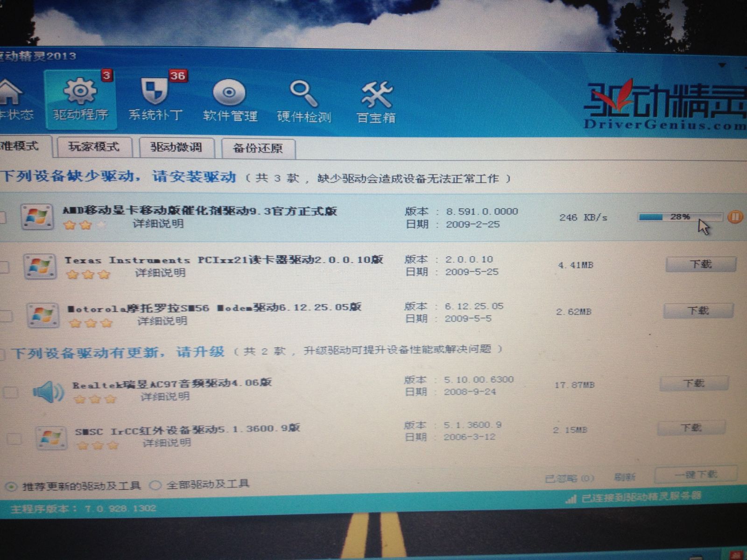Open 详细说明 for Motorola SM56 Modem driver
This screenshot has height=560, width=747.
point(162,321)
